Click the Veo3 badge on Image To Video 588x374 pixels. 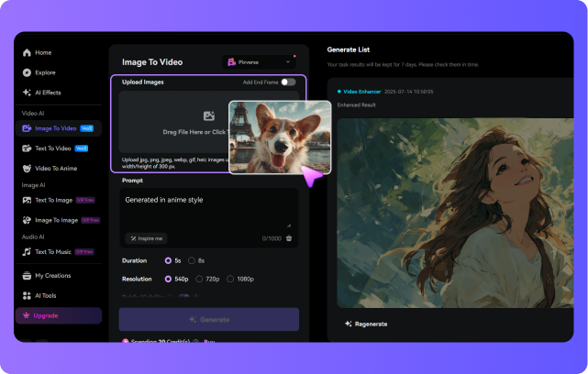coord(86,128)
